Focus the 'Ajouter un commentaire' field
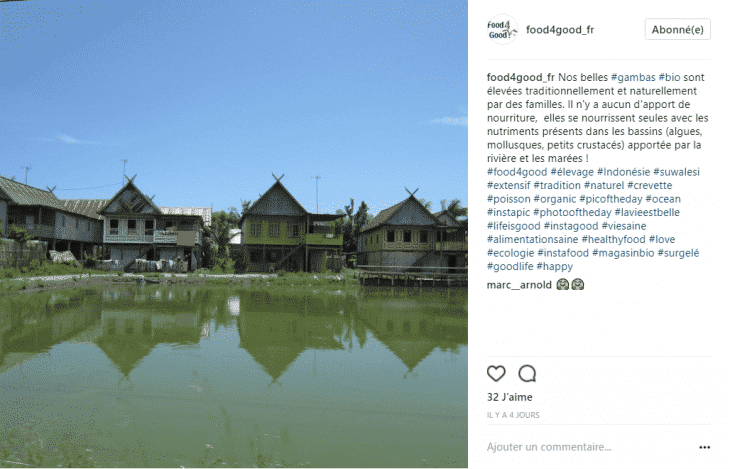This screenshot has height=469, width=730. click(589, 447)
